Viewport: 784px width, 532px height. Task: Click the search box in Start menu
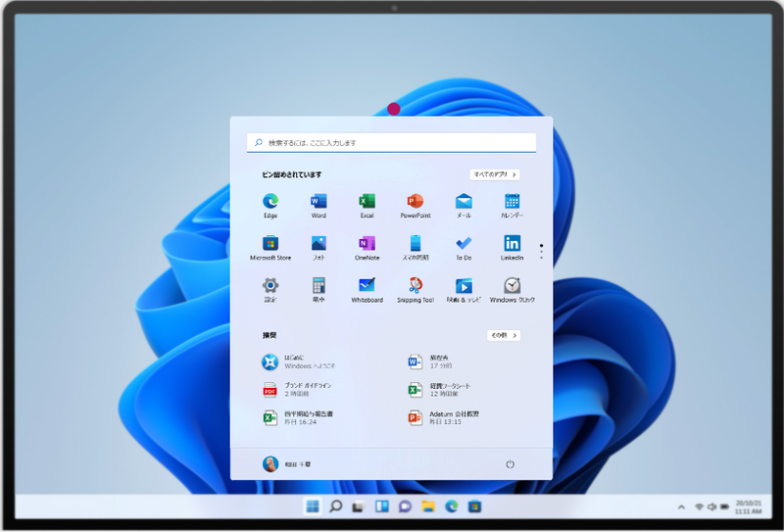coord(391,142)
